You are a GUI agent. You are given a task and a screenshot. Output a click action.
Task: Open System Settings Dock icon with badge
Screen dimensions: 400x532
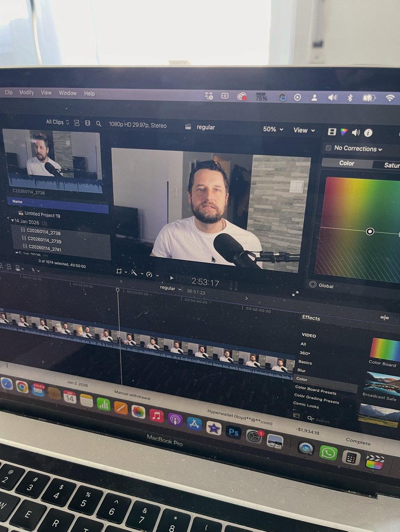click(254, 436)
